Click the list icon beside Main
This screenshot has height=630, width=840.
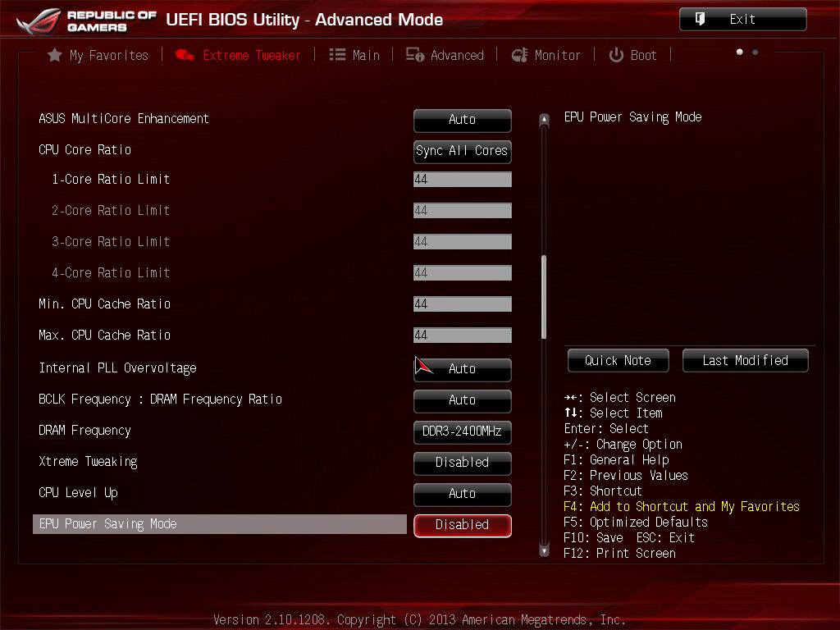click(337, 55)
